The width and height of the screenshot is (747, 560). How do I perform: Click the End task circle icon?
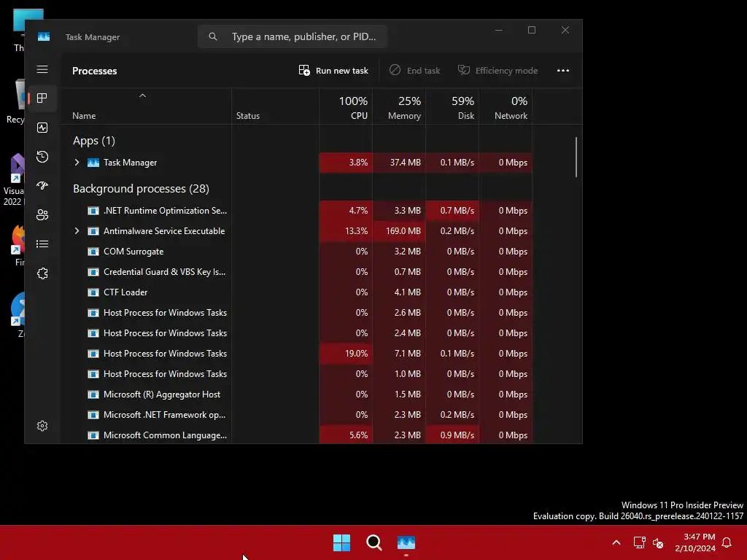tap(395, 70)
